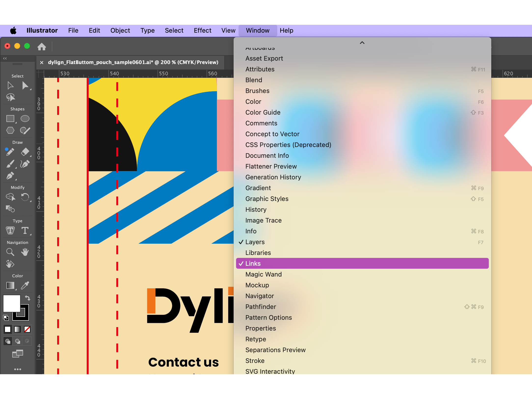Choose Separations Preview menu entry
532x399 pixels.
click(x=362, y=350)
